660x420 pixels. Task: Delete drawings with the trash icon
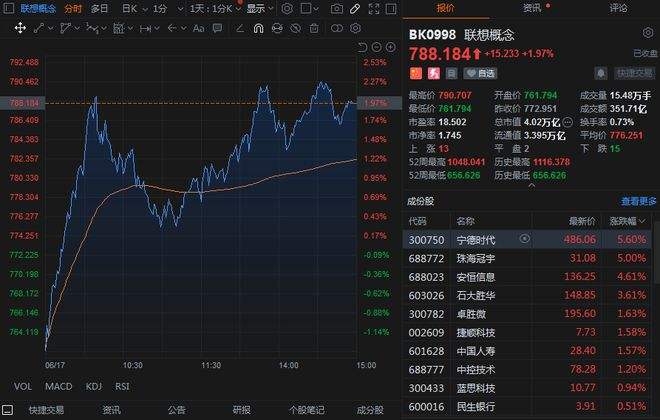click(x=314, y=28)
